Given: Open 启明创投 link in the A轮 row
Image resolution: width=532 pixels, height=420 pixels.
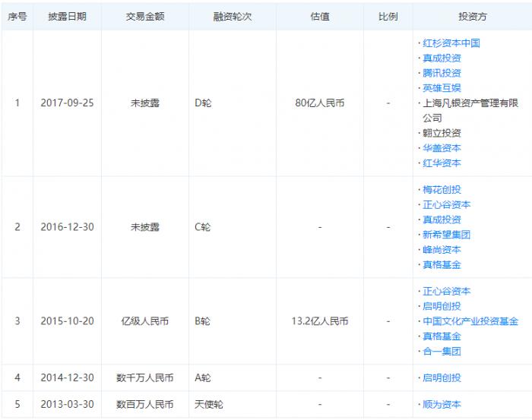Looking at the screenshot, I should pyautogui.click(x=442, y=377).
